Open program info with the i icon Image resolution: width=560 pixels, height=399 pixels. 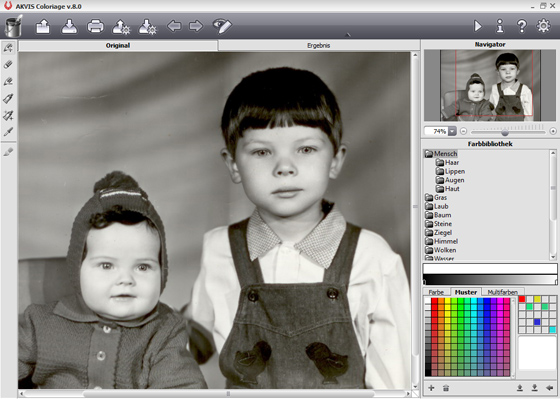point(500,26)
